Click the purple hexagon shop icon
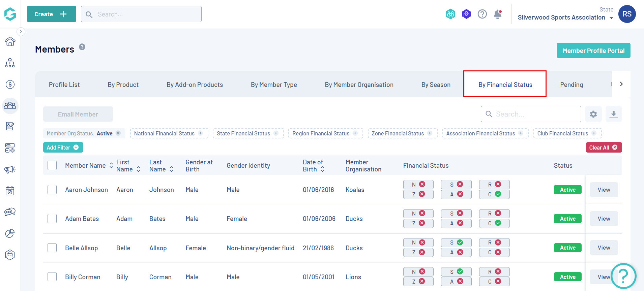Viewport: 644px width, 291px height. pyautogui.click(x=466, y=14)
